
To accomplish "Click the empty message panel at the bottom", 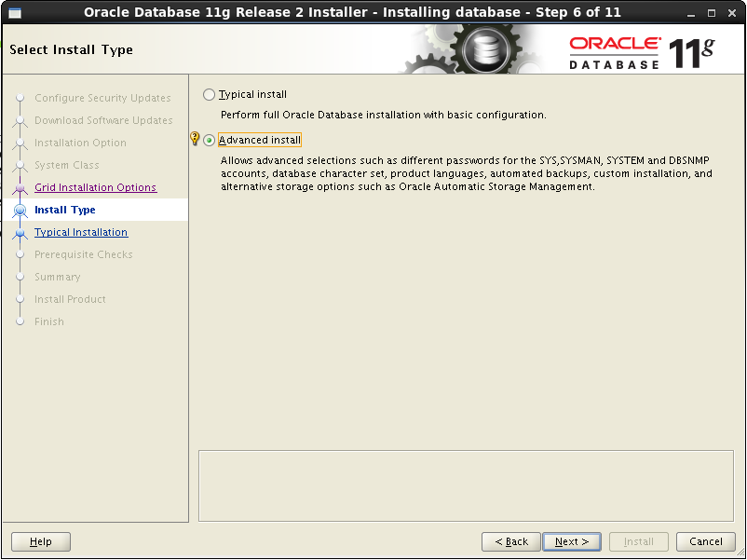I will coord(466,485).
